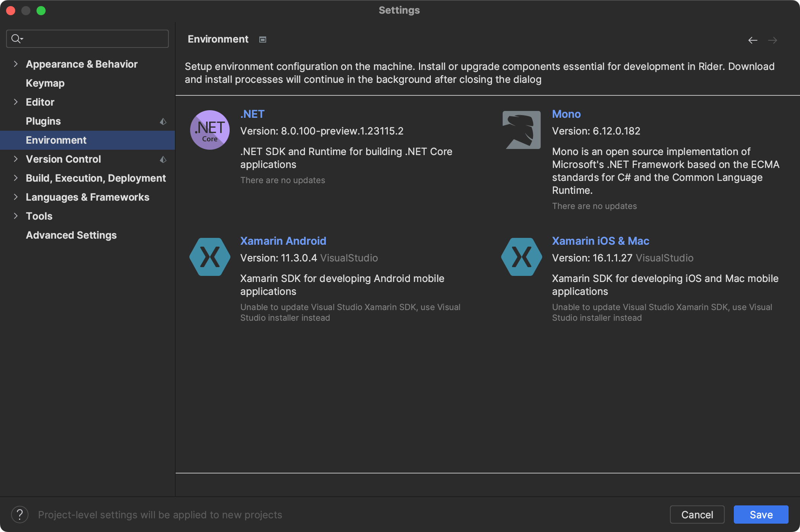Select the Environment settings page
The image size is (800, 532).
87,140
